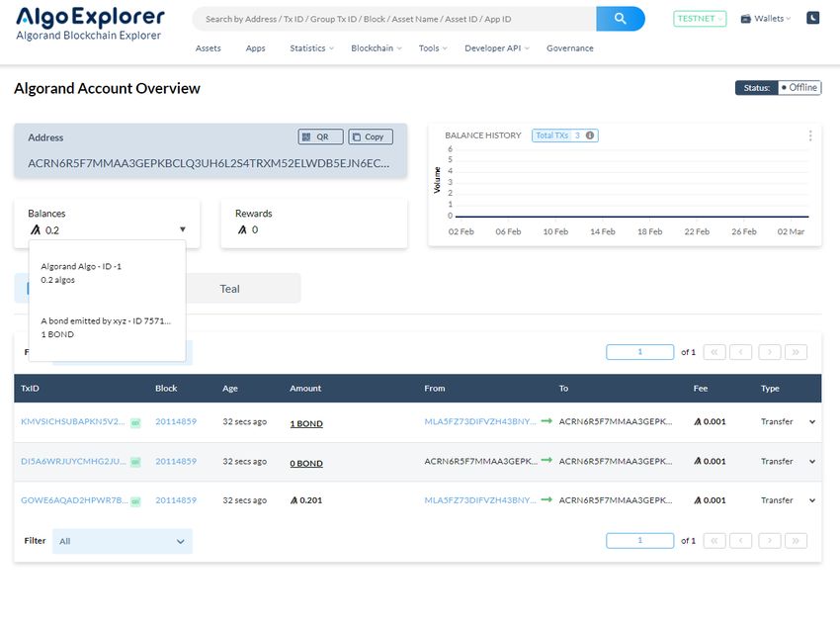Go to next page in bottom pagination
Image resolution: width=840 pixels, height=625 pixels.
coord(769,541)
